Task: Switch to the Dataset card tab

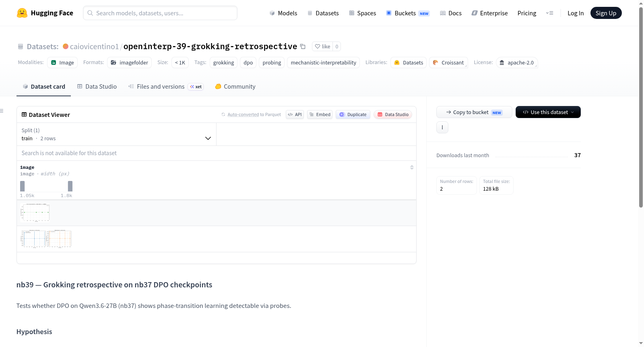Action: [x=43, y=87]
